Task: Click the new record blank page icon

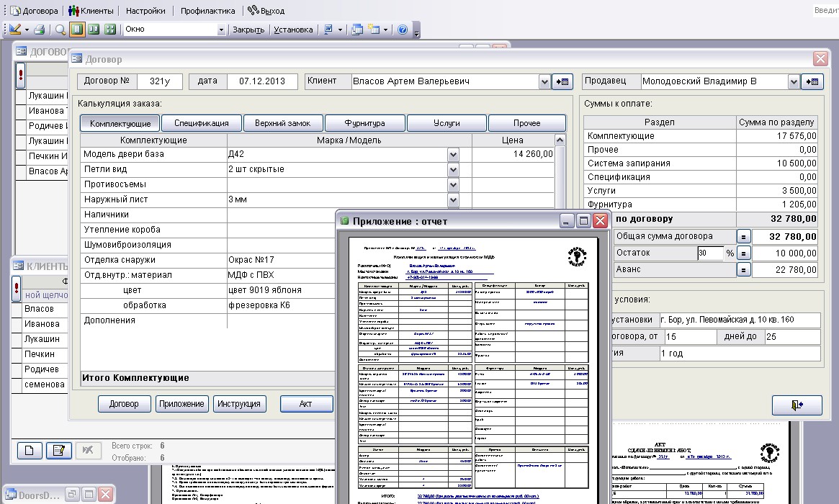Action: (30, 451)
